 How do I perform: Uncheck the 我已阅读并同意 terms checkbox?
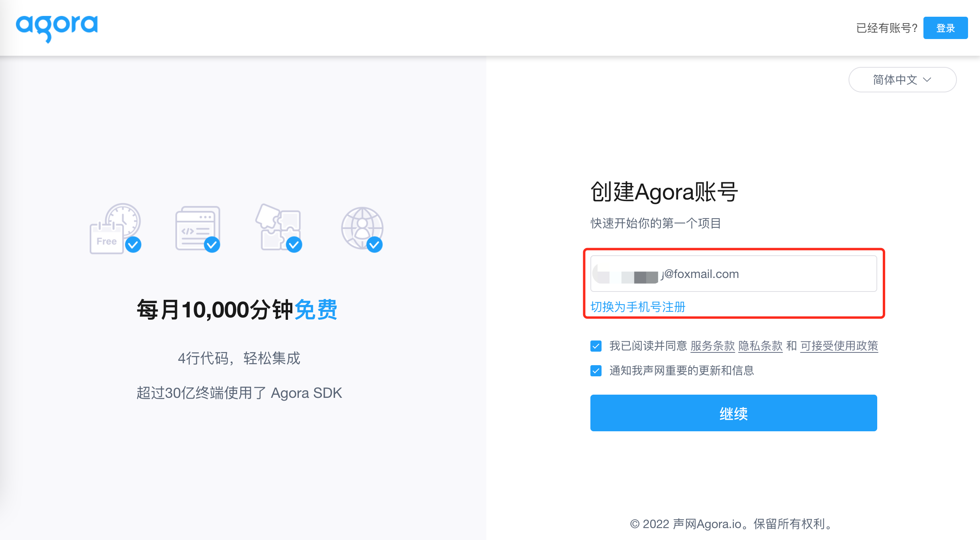596,346
